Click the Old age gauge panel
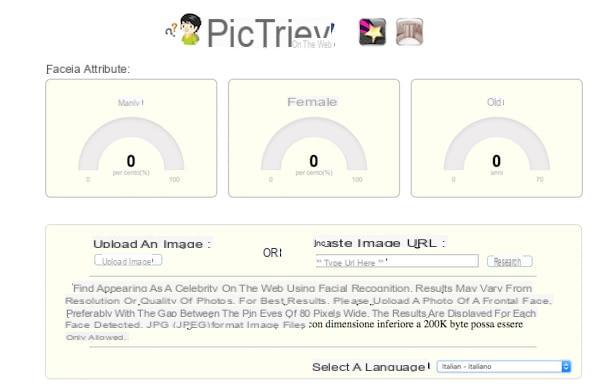This screenshot has height=387, width=610. pos(496,138)
